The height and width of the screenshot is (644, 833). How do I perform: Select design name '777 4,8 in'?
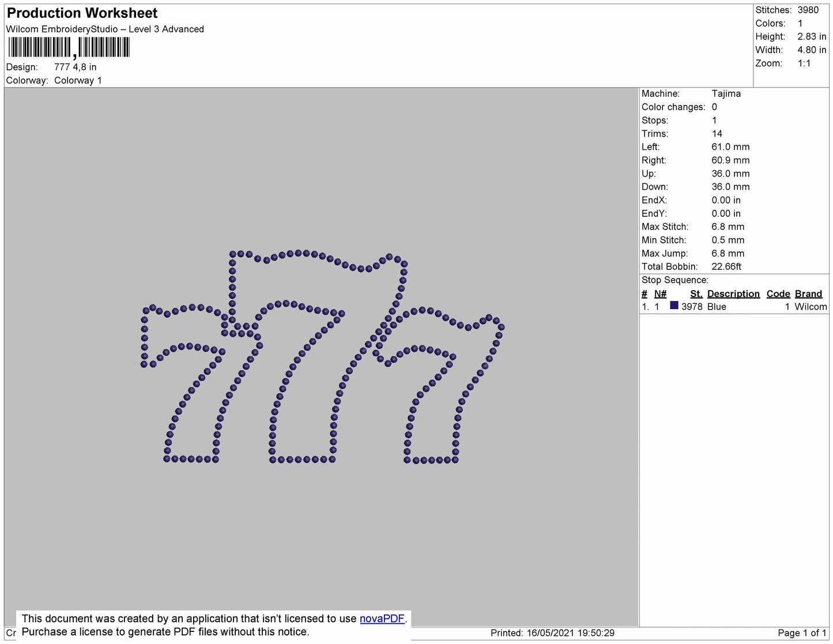pos(76,67)
